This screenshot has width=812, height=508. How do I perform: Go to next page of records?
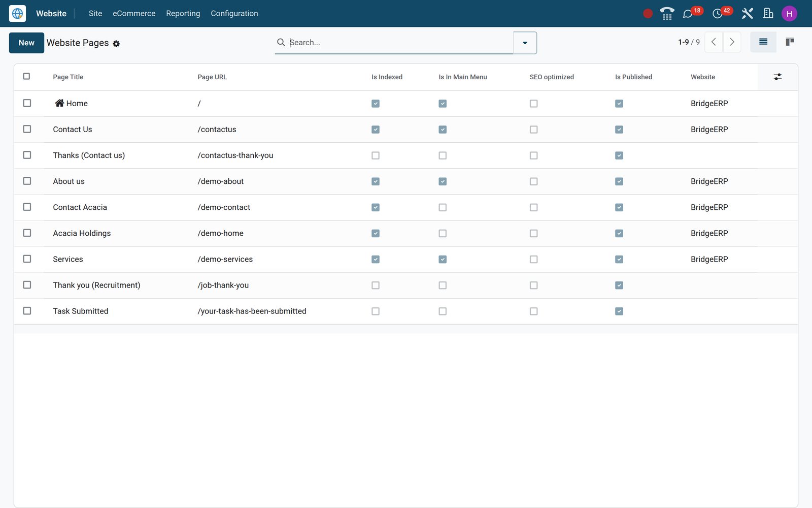click(x=732, y=42)
